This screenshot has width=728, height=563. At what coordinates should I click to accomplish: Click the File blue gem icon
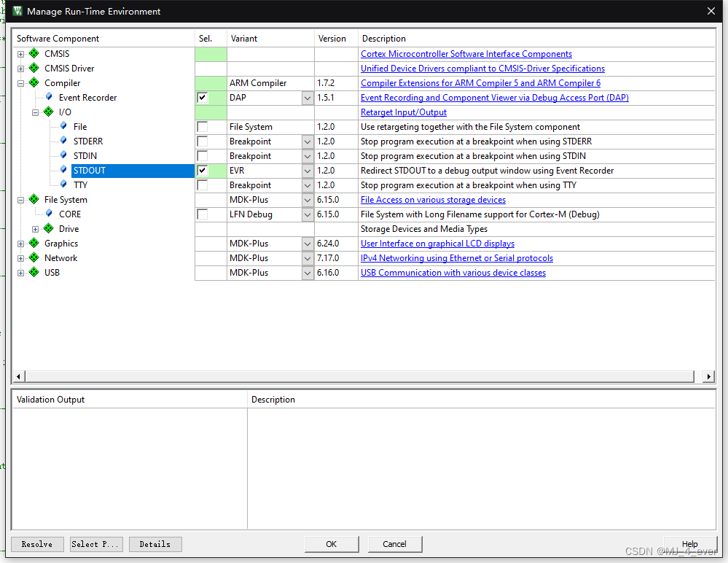(63, 126)
